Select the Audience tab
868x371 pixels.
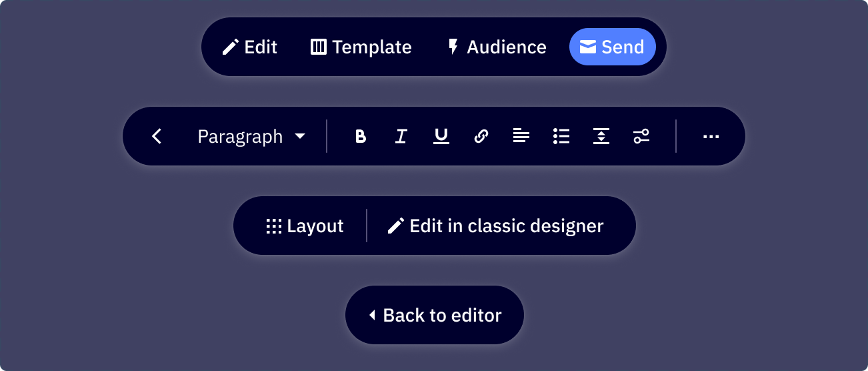point(496,47)
